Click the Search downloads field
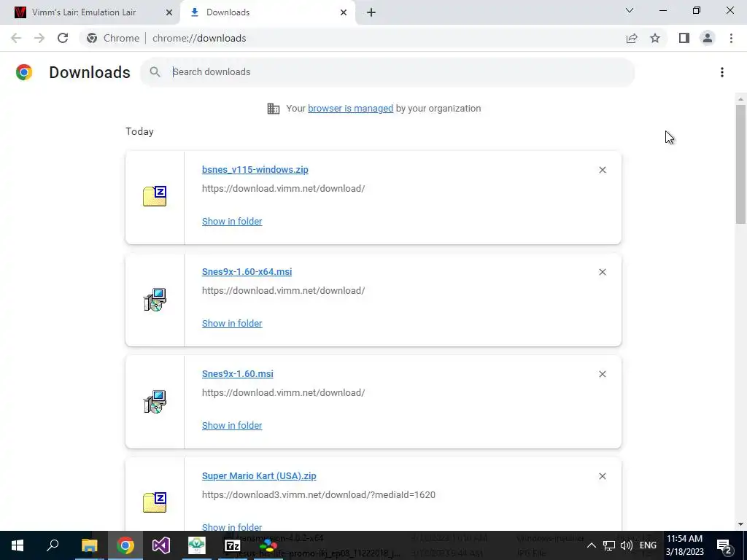747x560 pixels. click(x=387, y=72)
